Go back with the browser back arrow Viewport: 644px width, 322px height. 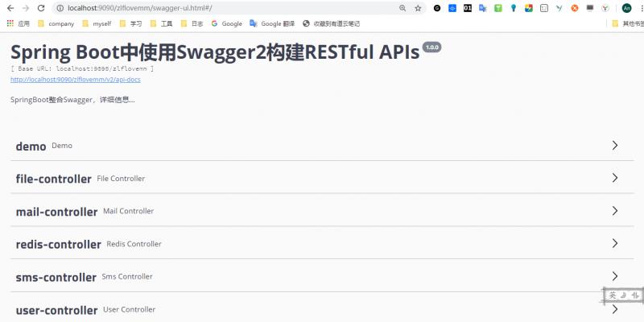tap(10, 8)
